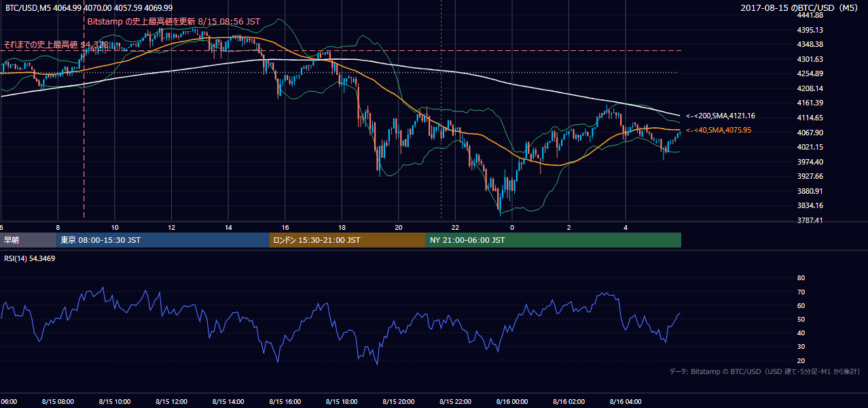The width and height of the screenshot is (868, 408).
Task: Click the '8/15 18:00' time axis label
Action: pos(342,402)
